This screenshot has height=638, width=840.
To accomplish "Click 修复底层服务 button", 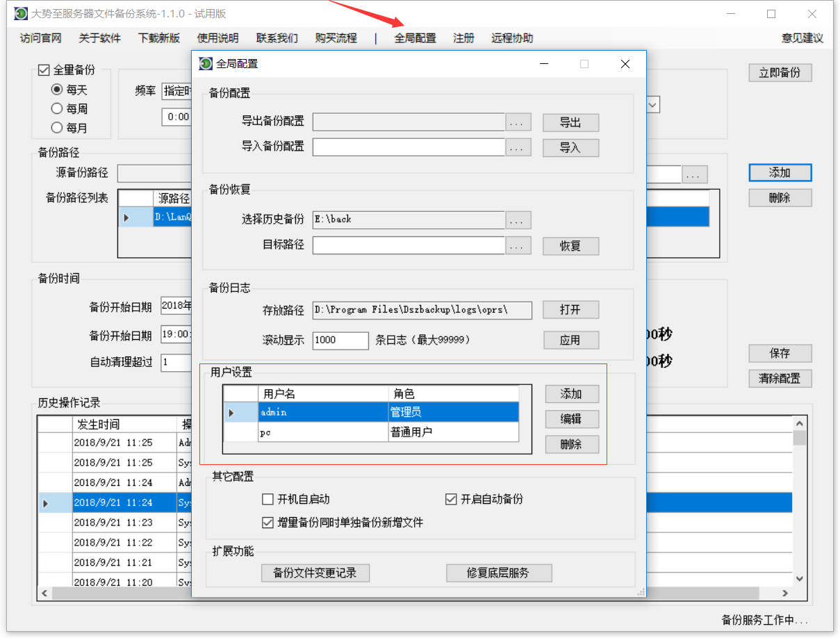I will (498, 573).
